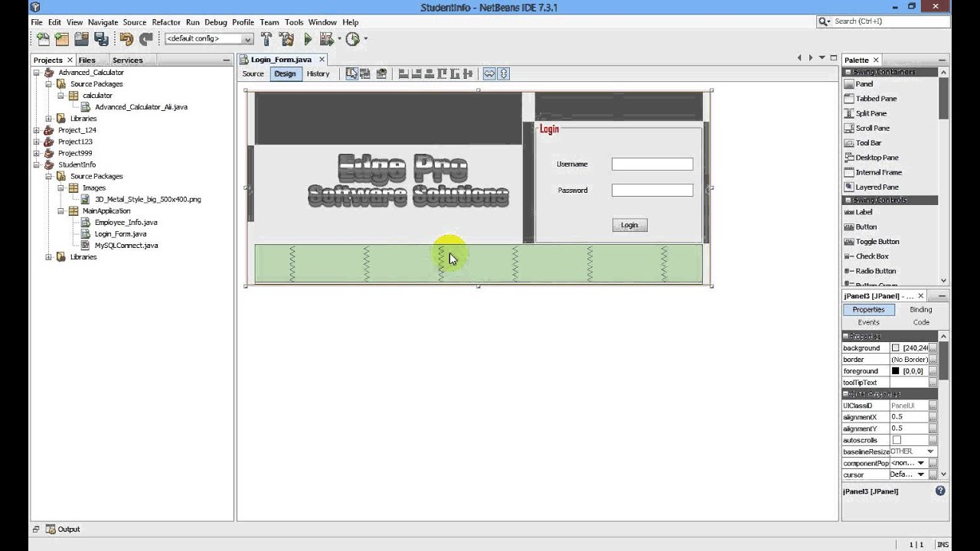980x551 pixels.
Task: Switch to the Services tab
Action: coord(127,60)
